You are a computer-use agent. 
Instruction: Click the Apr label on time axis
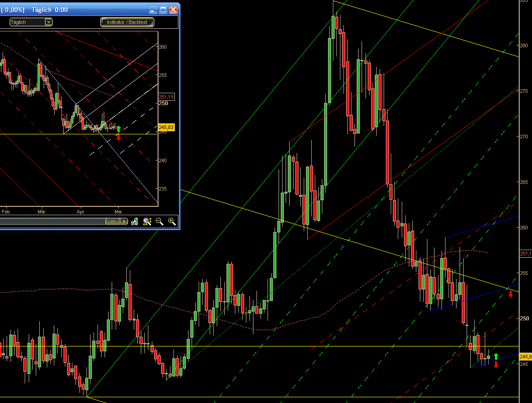click(x=80, y=212)
